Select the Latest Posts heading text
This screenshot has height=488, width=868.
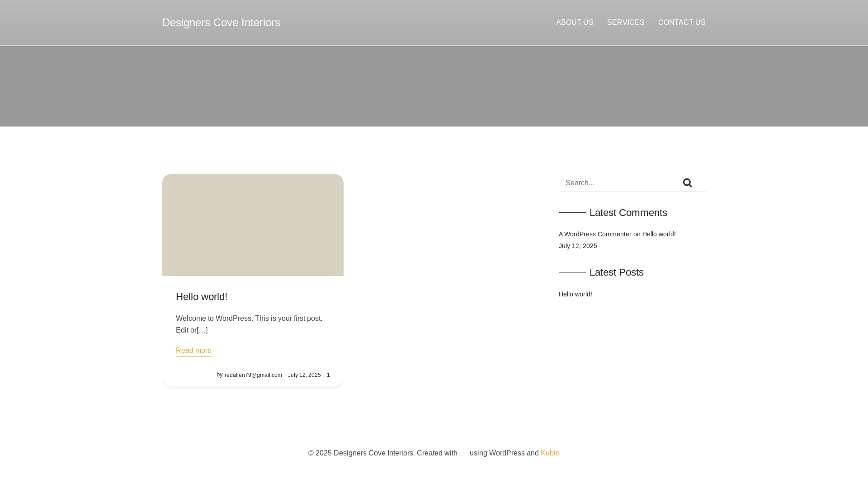pos(616,272)
